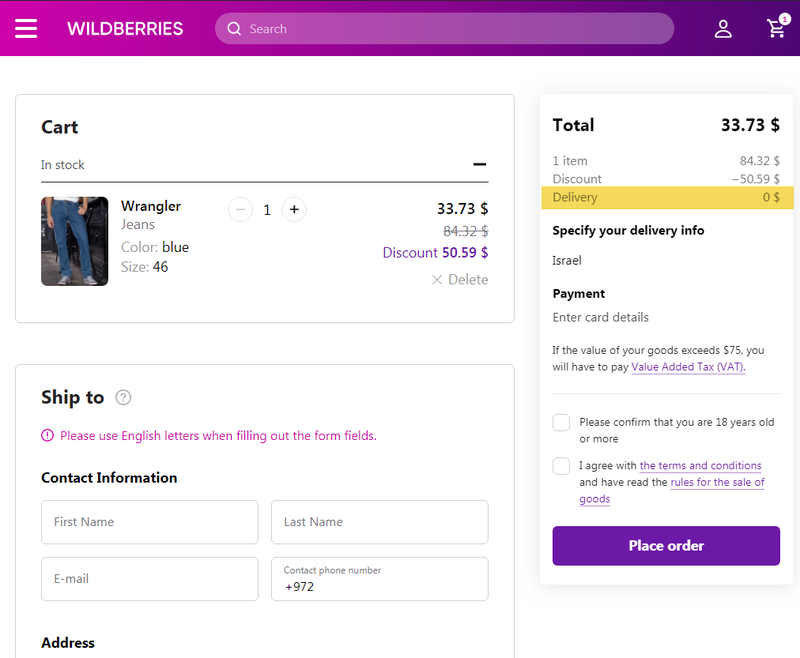Click Israel delivery info
Screen dimensions: 800x658
[567, 261]
